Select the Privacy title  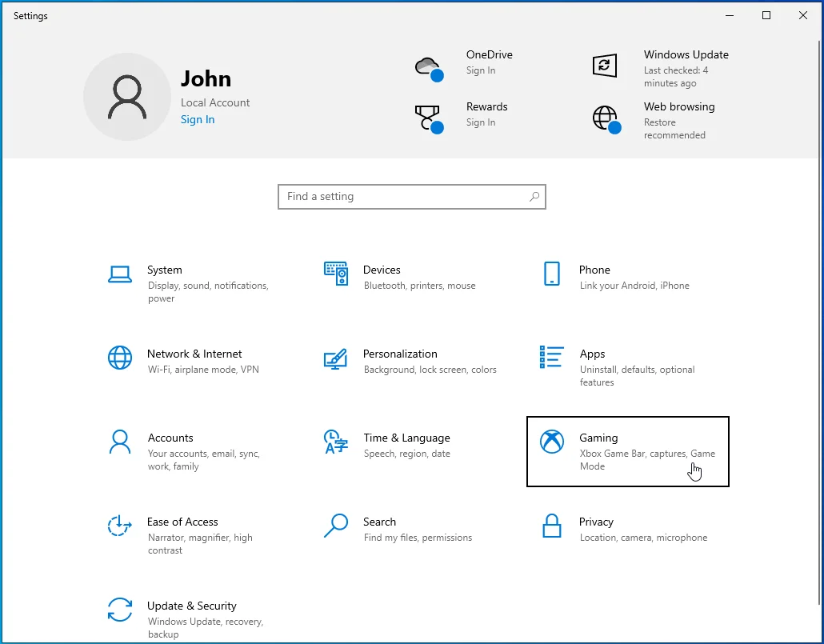[596, 522]
